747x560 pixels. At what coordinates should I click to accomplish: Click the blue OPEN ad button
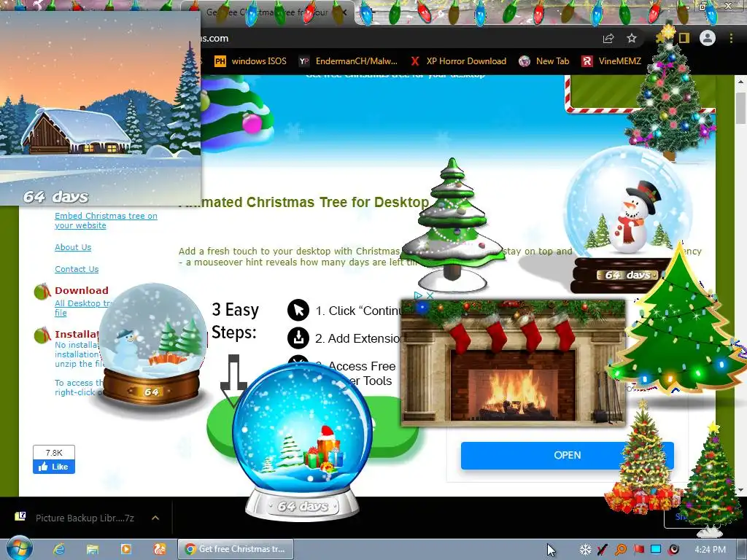point(567,455)
